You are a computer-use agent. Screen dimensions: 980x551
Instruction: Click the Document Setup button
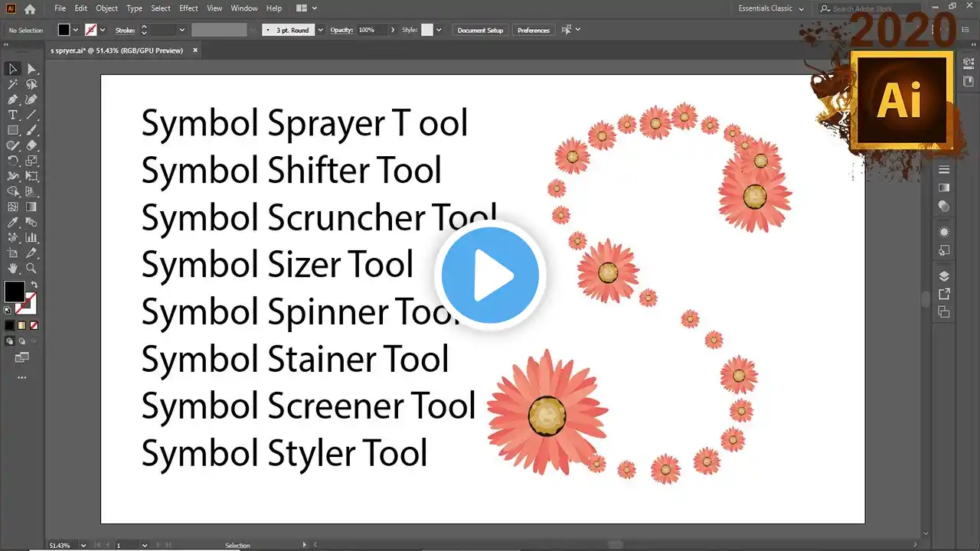pos(480,30)
